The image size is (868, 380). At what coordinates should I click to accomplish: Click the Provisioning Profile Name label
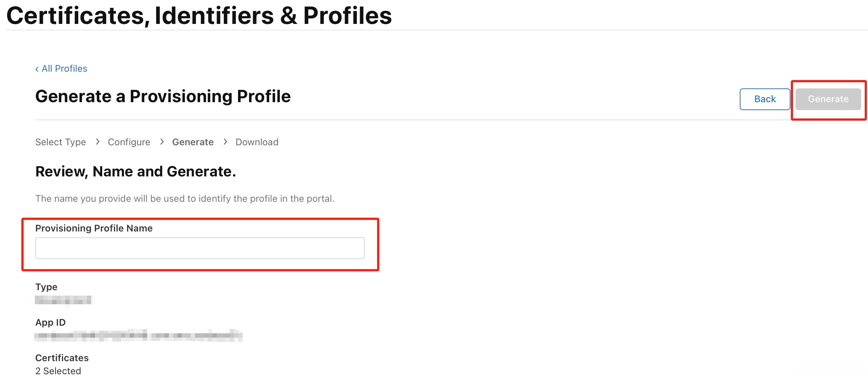[94, 228]
